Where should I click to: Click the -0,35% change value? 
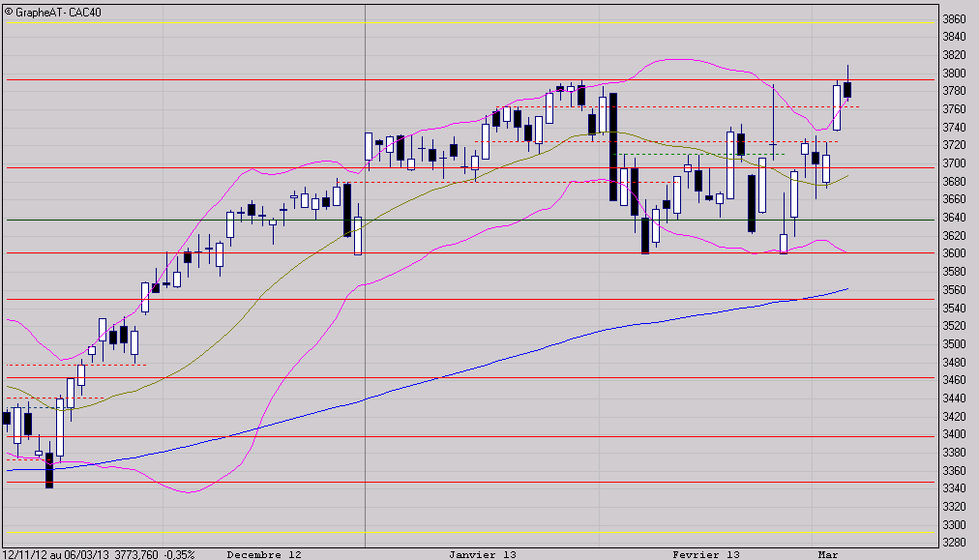pos(179,554)
